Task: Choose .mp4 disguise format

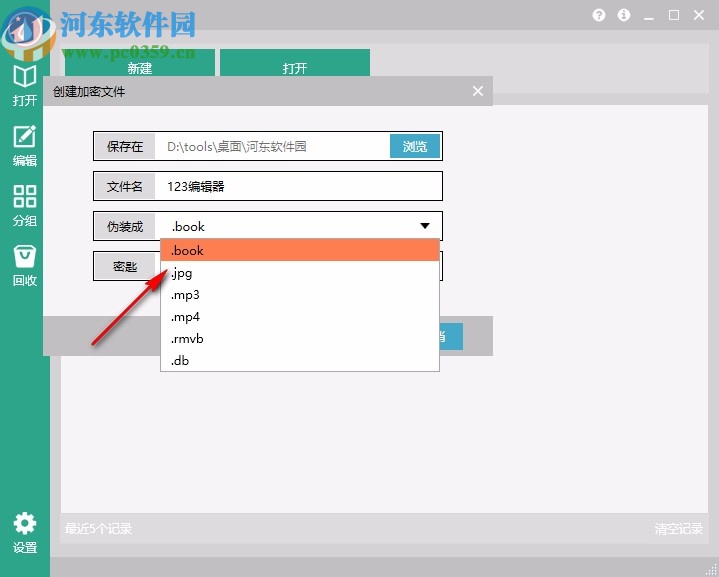Action: coord(300,317)
